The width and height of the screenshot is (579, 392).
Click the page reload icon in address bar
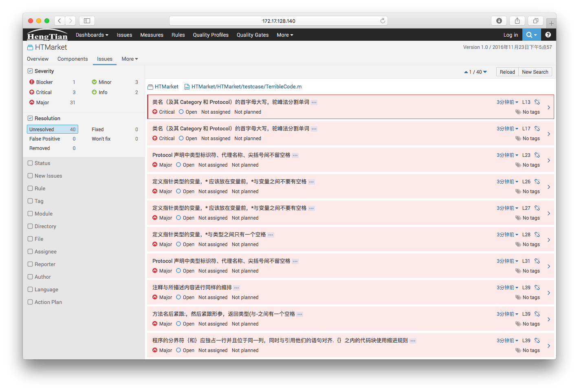[x=383, y=21]
